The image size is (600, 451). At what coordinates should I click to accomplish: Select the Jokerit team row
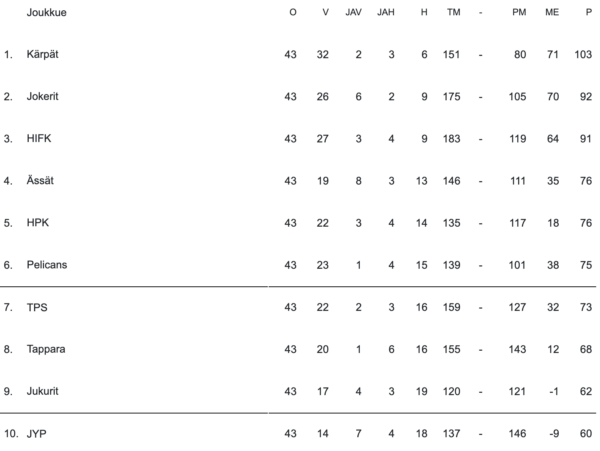click(45, 96)
